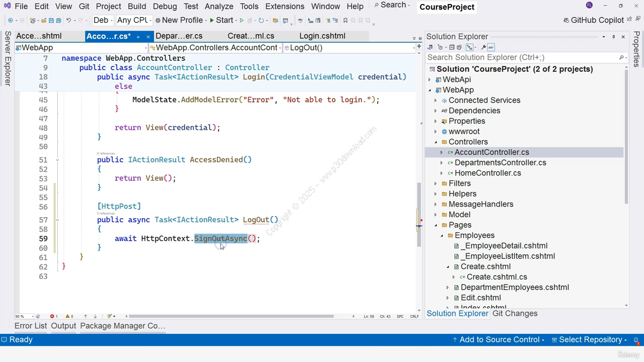Click Start Without Debugging hollow play icon
The height and width of the screenshot is (362, 644).
coord(242,21)
